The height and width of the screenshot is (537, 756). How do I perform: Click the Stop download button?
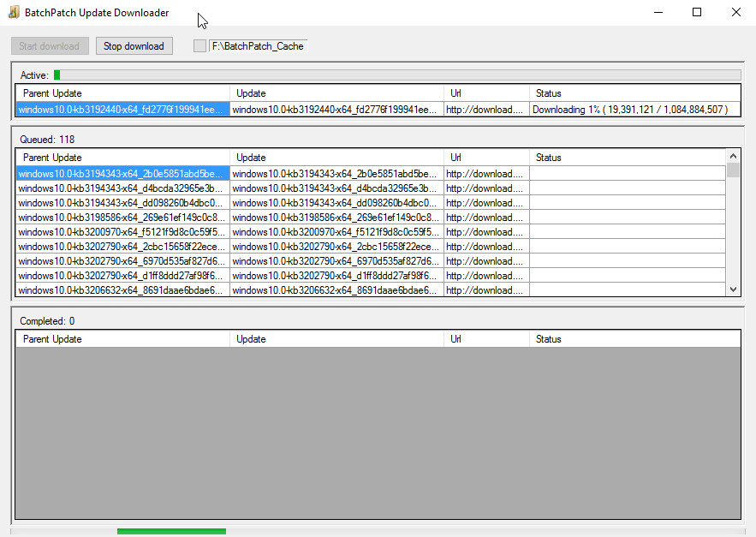coord(134,46)
